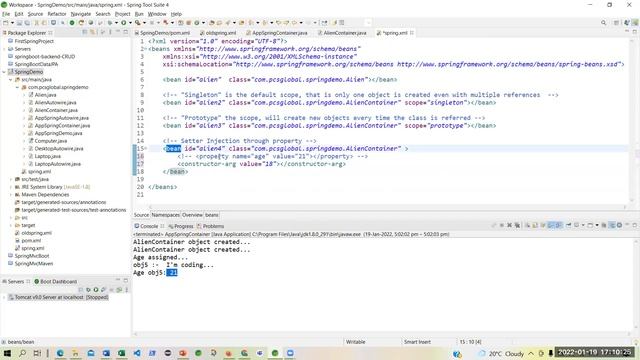640x360 pixels.
Task: Click Pin Console icon
Action: (x=569, y=225)
